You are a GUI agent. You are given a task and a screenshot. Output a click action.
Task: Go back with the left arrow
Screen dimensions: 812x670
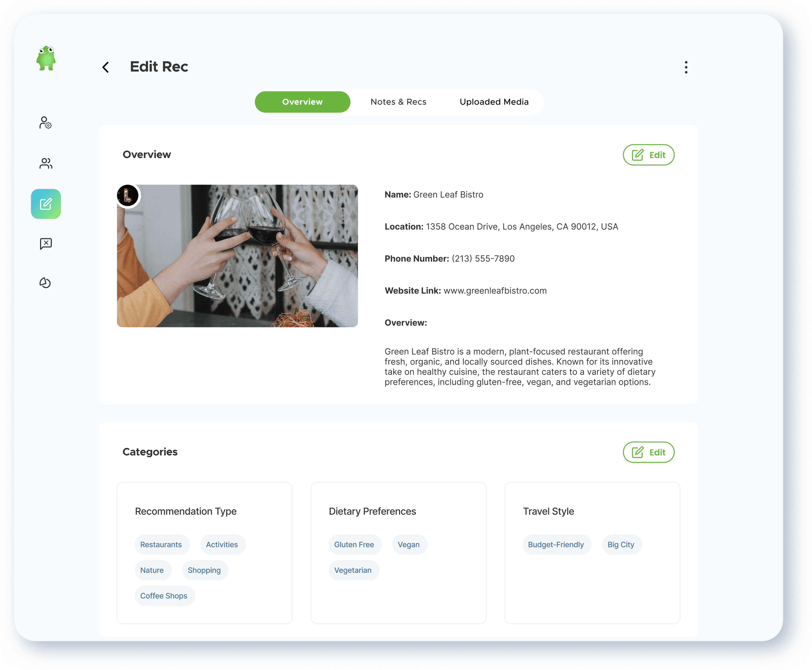tap(105, 67)
